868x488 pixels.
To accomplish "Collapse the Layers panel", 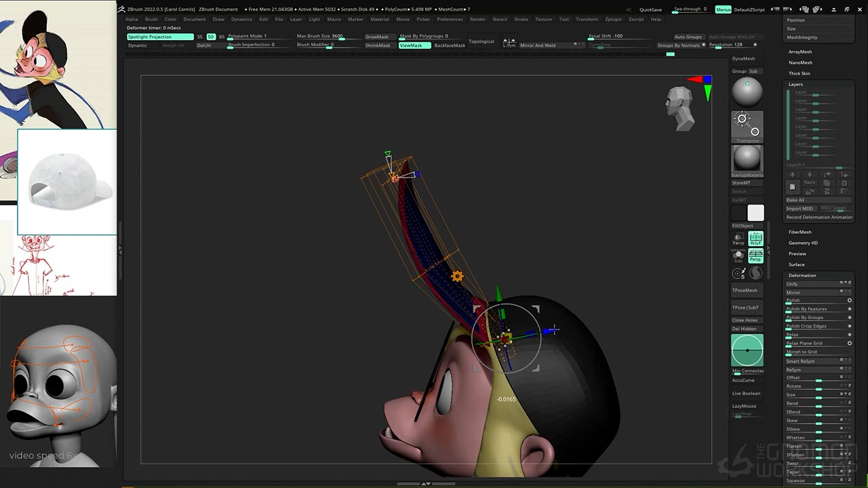I will 795,84.
